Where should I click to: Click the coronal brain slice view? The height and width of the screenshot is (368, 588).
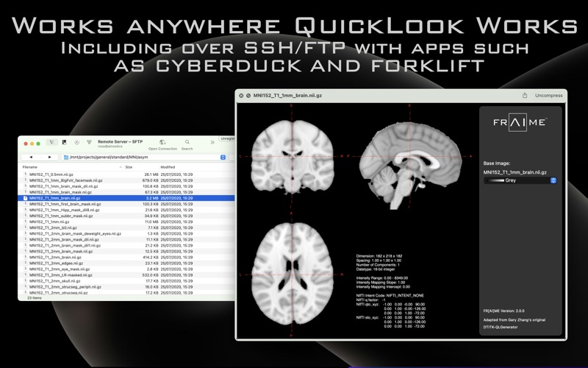point(292,156)
